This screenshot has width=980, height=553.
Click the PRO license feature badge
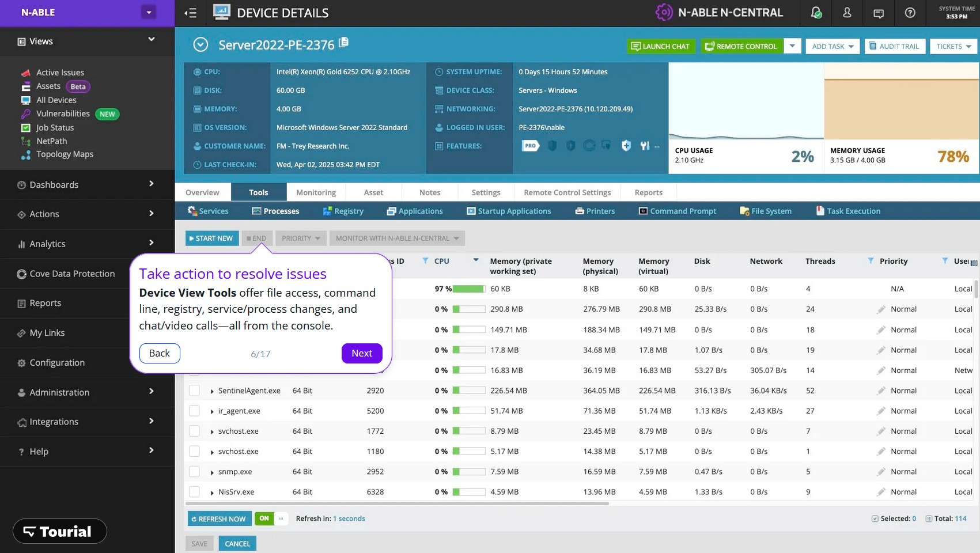click(x=530, y=146)
